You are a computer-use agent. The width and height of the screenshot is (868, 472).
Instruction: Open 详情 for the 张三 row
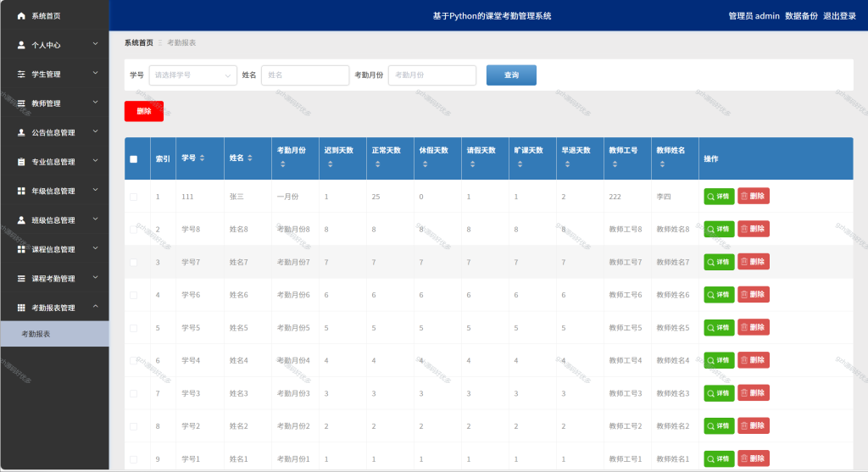719,197
